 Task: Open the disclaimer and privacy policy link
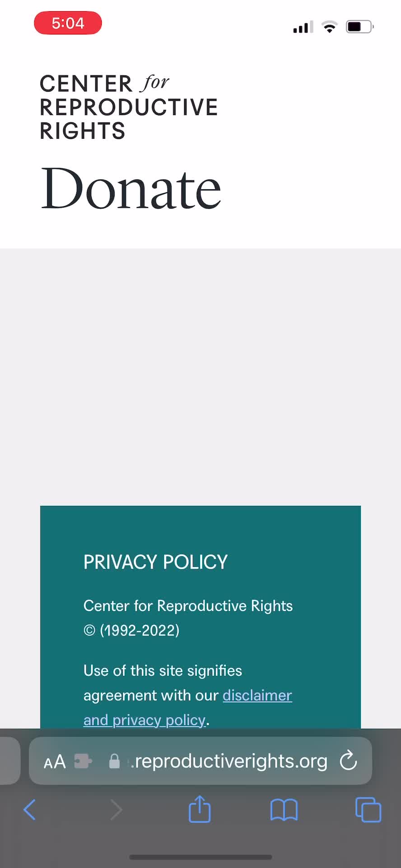[x=257, y=695]
